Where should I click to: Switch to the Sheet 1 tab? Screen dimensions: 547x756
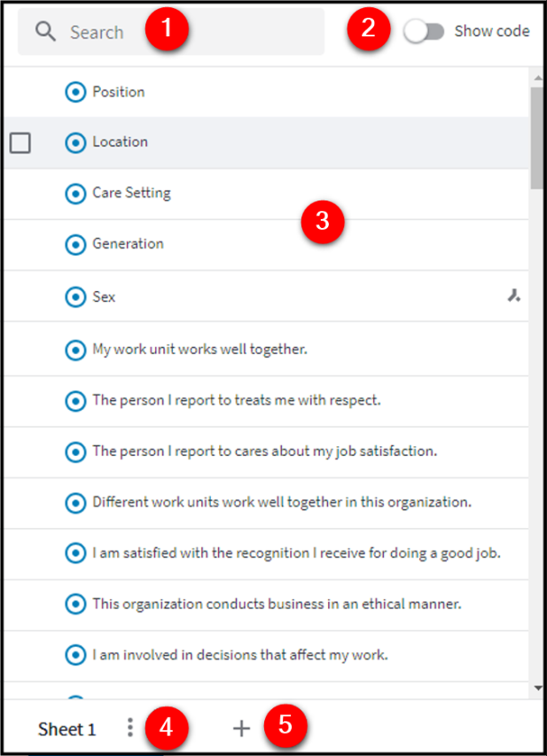click(x=66, y=728)
